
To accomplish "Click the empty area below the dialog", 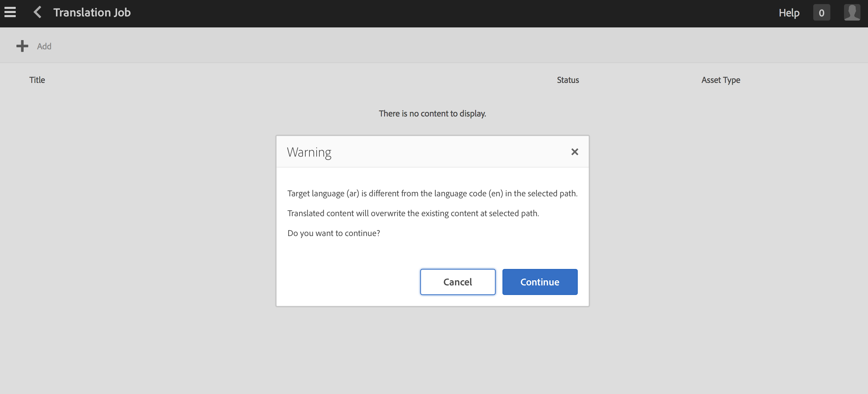I will click(432, 349).
